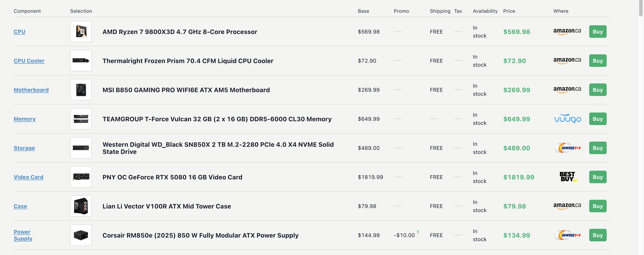
Task: Click the promo footnote 1 marker
Action: coord(417,232)
